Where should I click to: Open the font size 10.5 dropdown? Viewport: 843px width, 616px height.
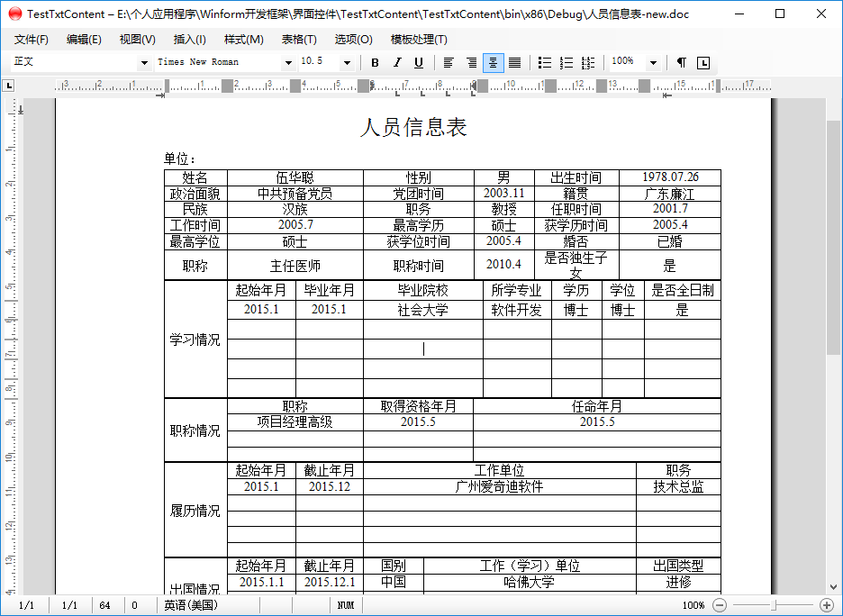(x=348, y=63)
